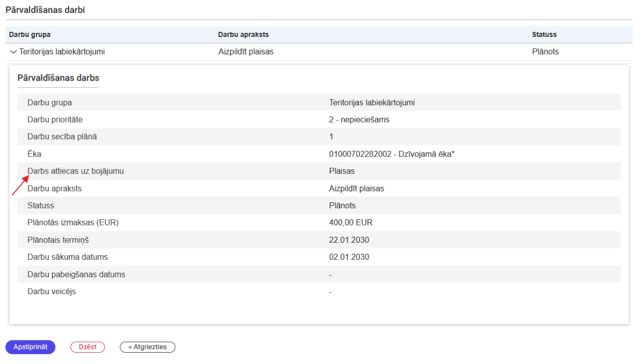Select the Teritorijas labiekārtojumi row text
Screen dimensions: 641x364
coord(62,52)
